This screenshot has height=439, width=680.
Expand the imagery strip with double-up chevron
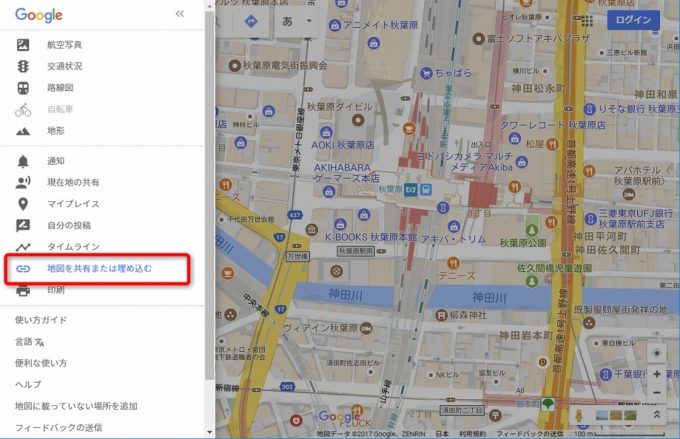656,413
